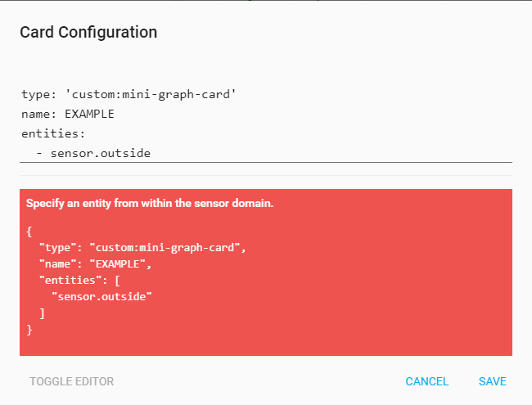This screenshot has height=405, width=532.
Task: Click the 'Specify an entity' error message
Action: click(150, 203)
